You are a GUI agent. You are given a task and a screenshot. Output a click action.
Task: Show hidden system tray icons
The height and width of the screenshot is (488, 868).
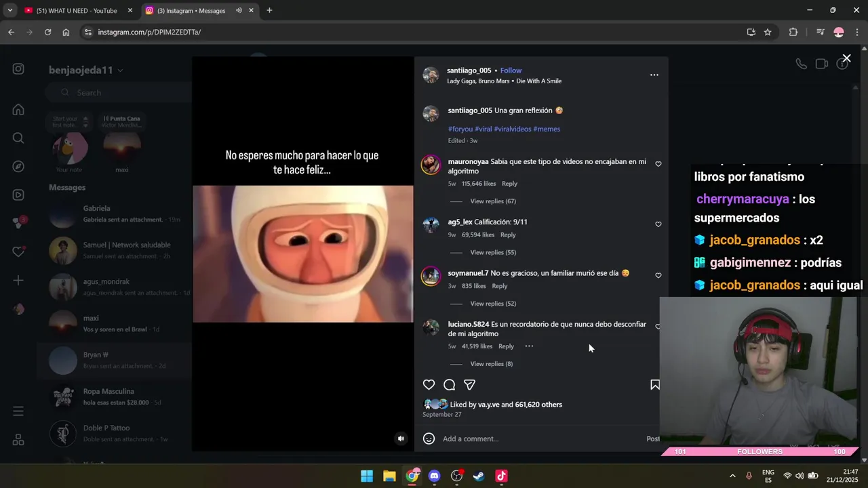coord(732,476)
